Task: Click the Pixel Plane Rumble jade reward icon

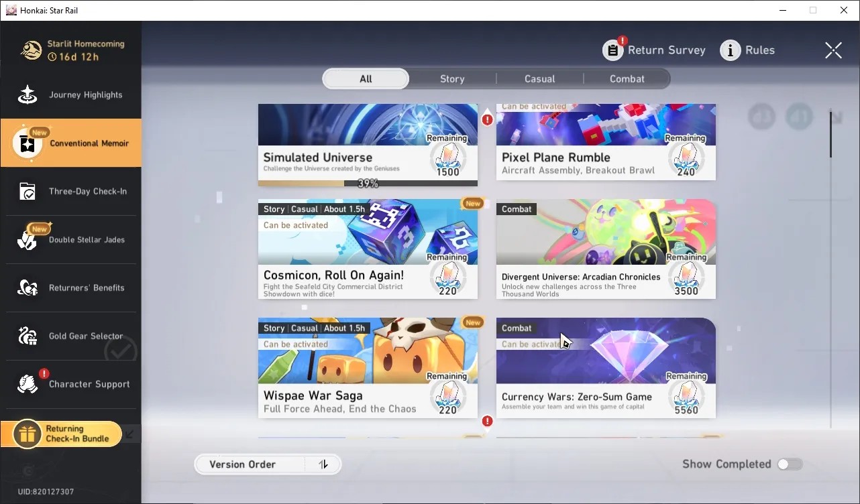Action: coord(686,158)
